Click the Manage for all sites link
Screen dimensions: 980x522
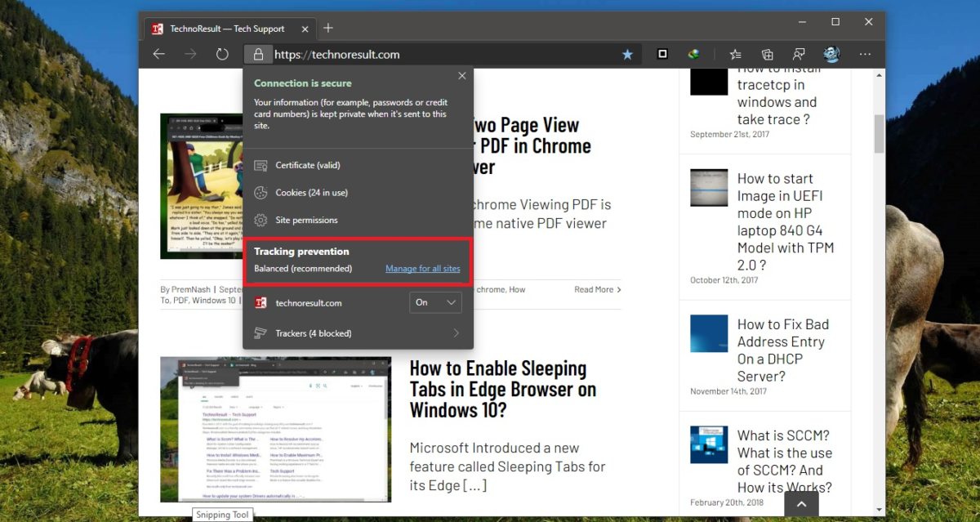422,268
